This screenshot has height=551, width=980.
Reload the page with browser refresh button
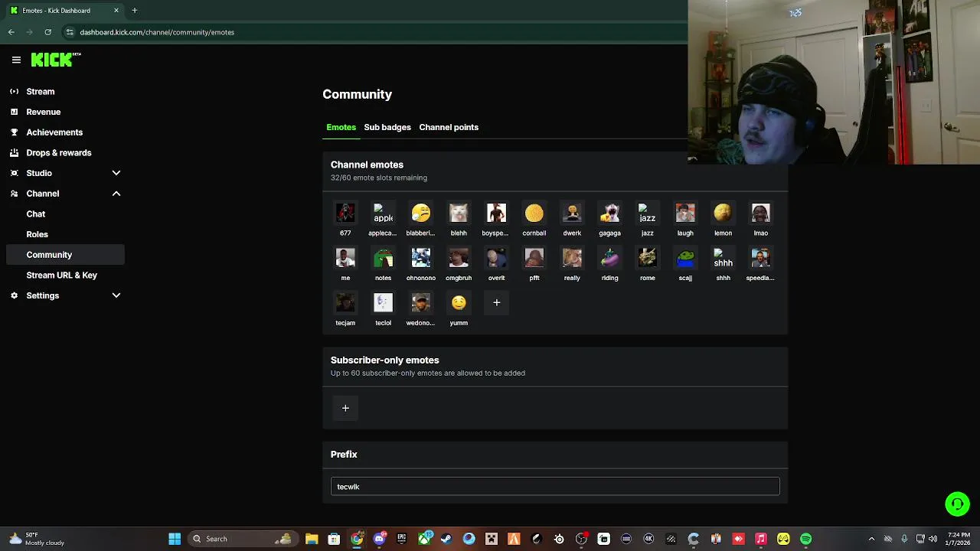pyautogui.click(x=47, y=32)
